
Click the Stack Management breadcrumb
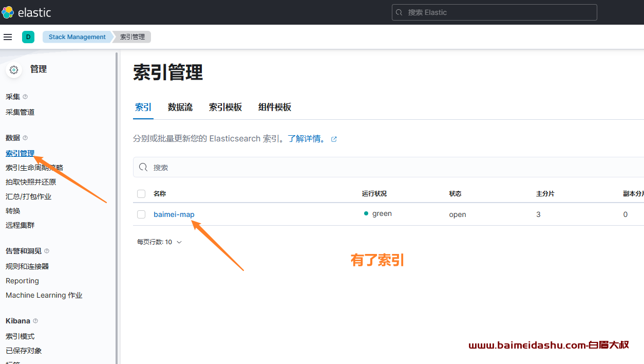tap(77, 37)
